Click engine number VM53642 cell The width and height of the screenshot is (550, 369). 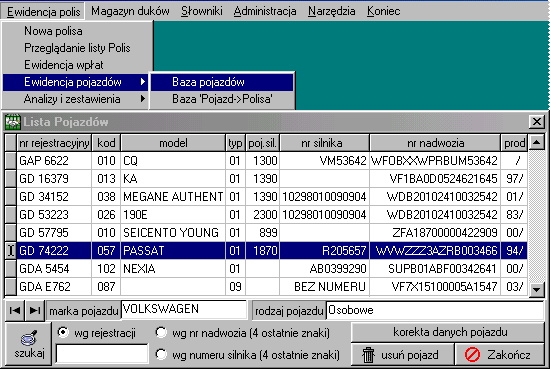coord(324,161)
